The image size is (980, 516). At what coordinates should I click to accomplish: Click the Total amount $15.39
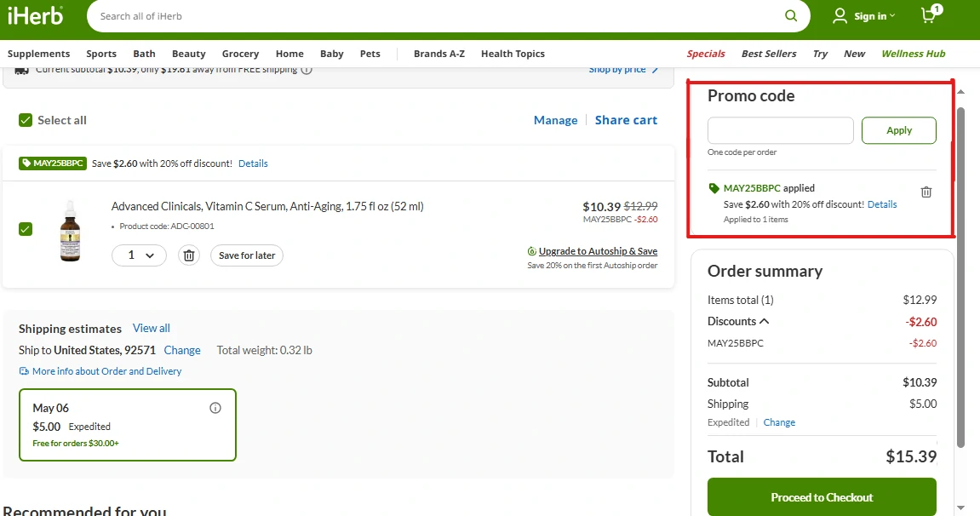click(911, 456)
